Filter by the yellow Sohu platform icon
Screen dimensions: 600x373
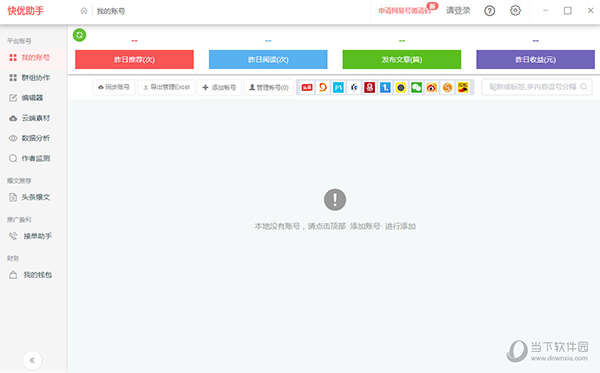point(463,88)
